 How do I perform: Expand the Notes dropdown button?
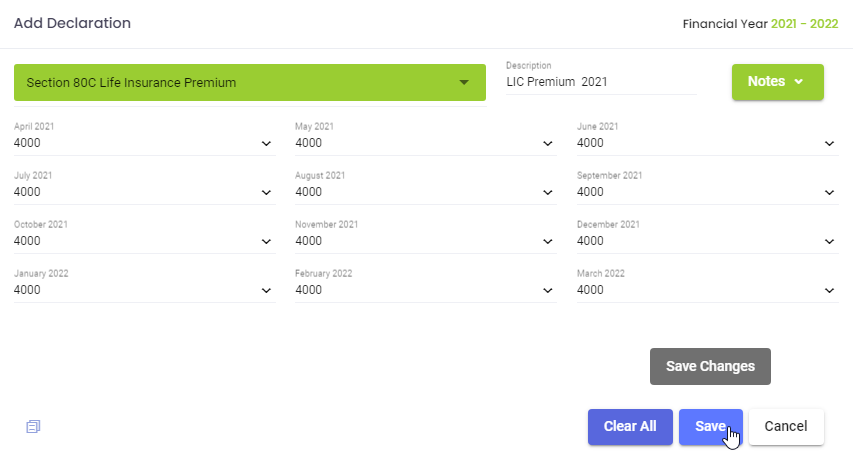point(777,82)
